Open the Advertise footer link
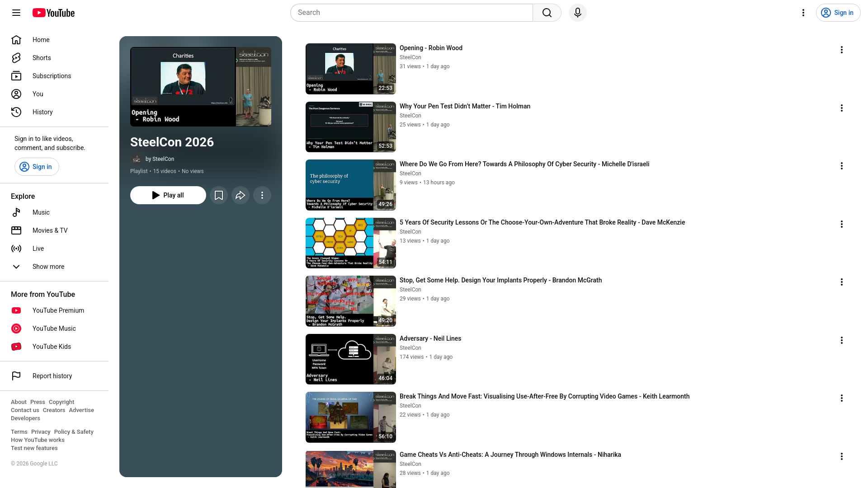 tap(81, 410)
